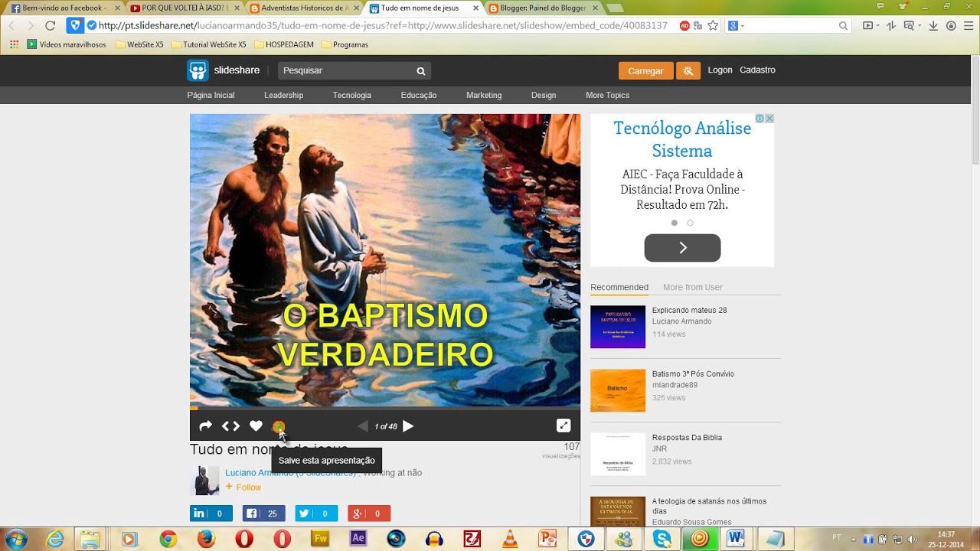Image resolution: width=980 pixels, height=551 pixels.
Task: Open Firefox from the taskbar
Action: pyautogui.click(x=206, y=539)
